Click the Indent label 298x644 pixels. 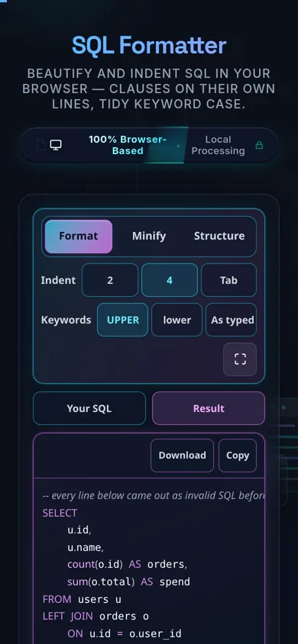58,280
